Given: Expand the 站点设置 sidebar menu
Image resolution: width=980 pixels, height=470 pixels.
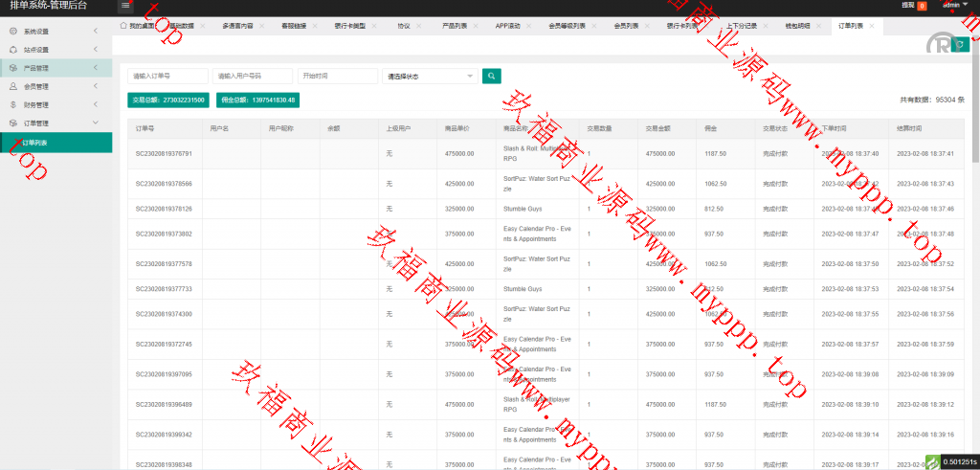Looking at the screenshot, I should (56, 50).
